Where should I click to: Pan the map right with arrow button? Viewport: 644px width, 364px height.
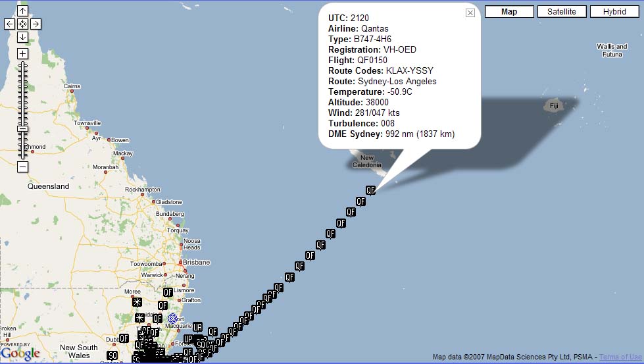(x=36, y=24)
